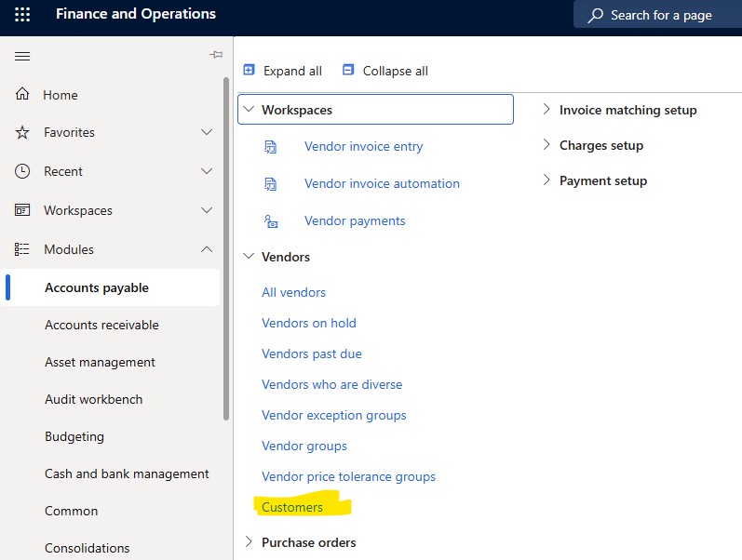Collapse the Vendors group
Image resolution: width=742 pixels, height=560 pixels.
pos(249,257)
